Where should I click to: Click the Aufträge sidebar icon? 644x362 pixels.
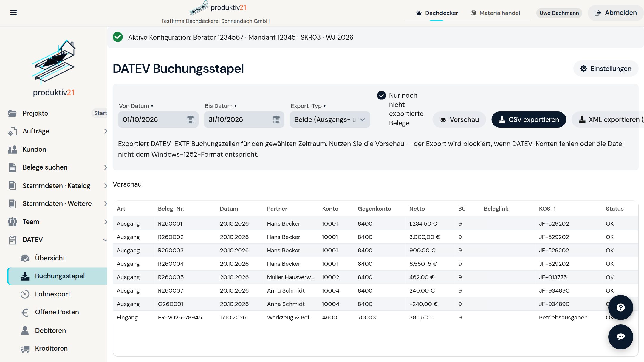click(12, 131)
